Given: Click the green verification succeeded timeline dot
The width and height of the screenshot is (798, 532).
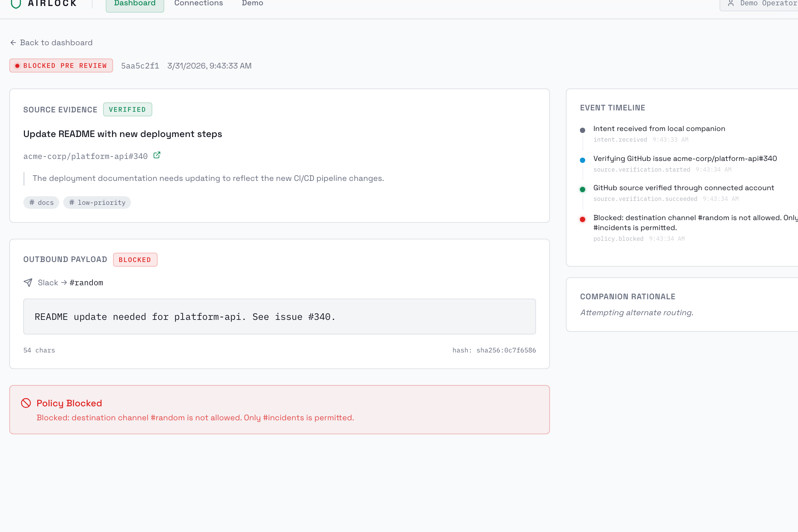Looking at the screenshot, I should (583, 190).
